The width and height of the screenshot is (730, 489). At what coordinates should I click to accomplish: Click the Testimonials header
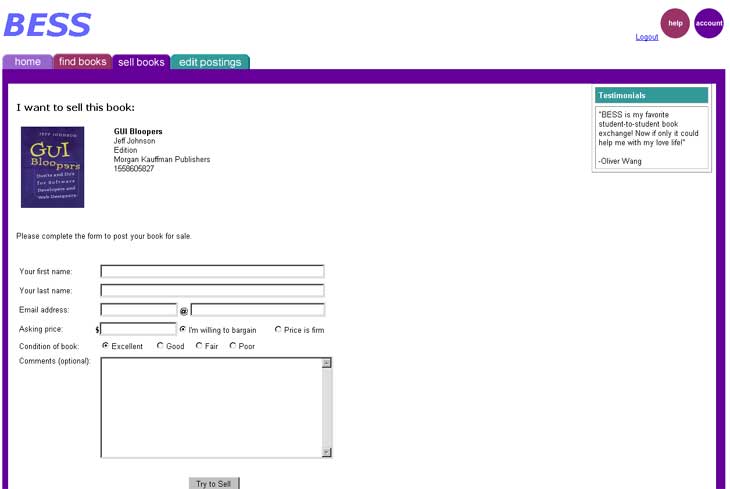pyautogui.click(x=651, y=95)
